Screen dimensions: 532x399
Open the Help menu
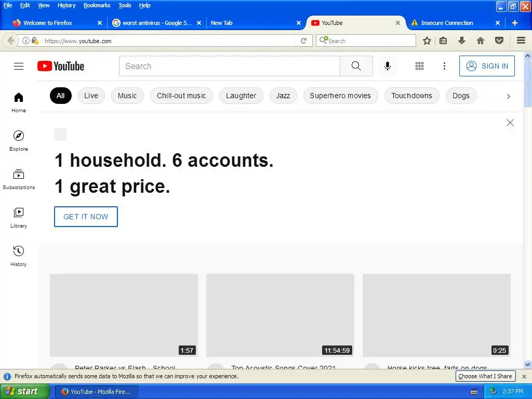(x=144, y=5)
